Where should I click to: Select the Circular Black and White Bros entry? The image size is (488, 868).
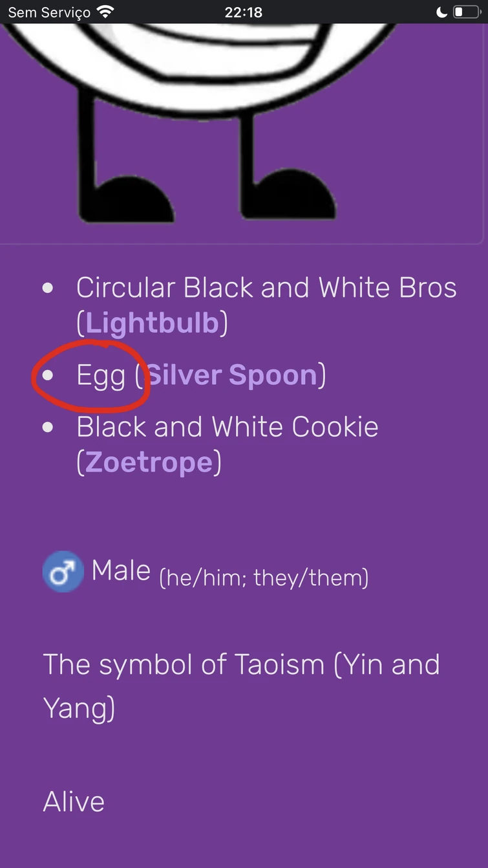[266, 287]
